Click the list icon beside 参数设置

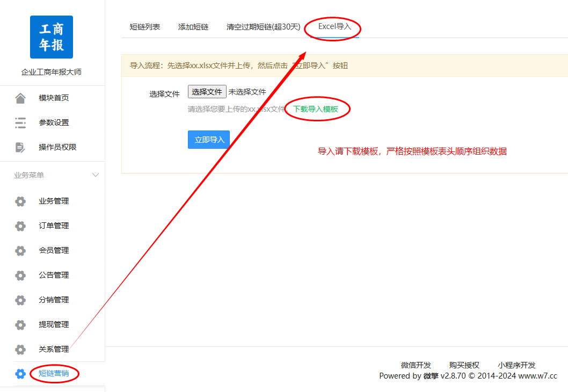pyautogui.click(x=20, y=122)
